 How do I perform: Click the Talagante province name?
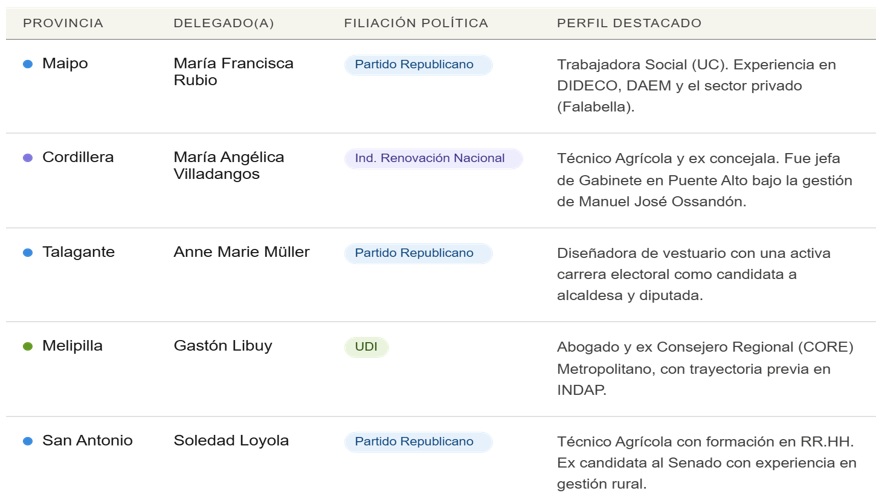[x=78, y=252]
